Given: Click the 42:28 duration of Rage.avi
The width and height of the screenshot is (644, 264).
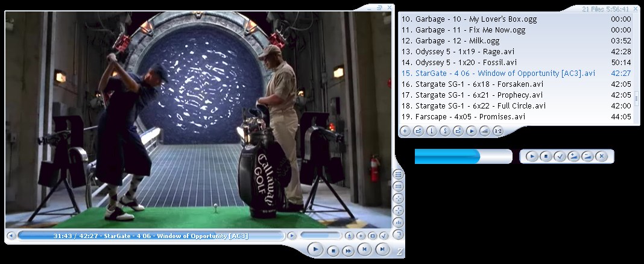Looking at the screenshot, I should tap(621, 52).
